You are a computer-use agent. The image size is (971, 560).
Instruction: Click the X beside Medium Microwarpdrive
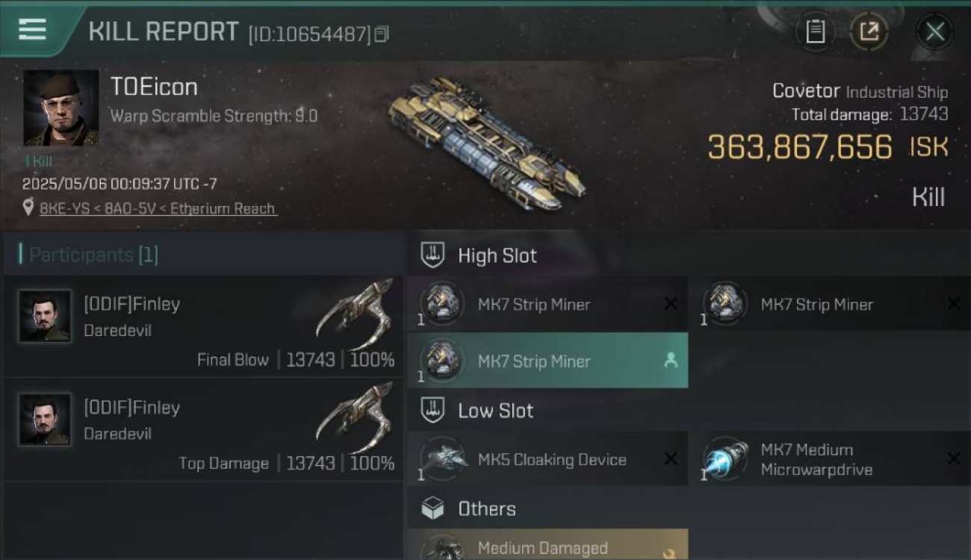pyautogui.click(x=954, y=458)
